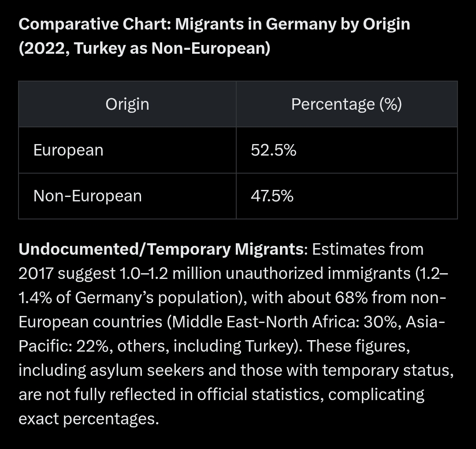
Task: Click the words 'asylum seekers'
Action: 147,371
